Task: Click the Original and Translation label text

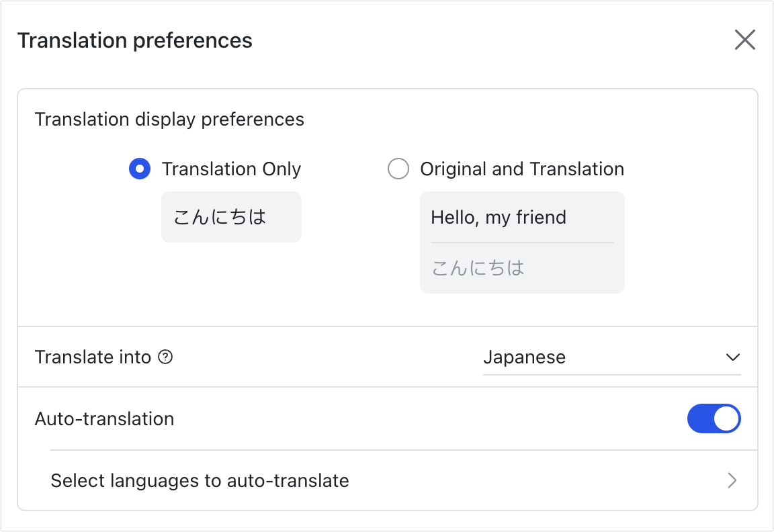Action: [522, 169]
